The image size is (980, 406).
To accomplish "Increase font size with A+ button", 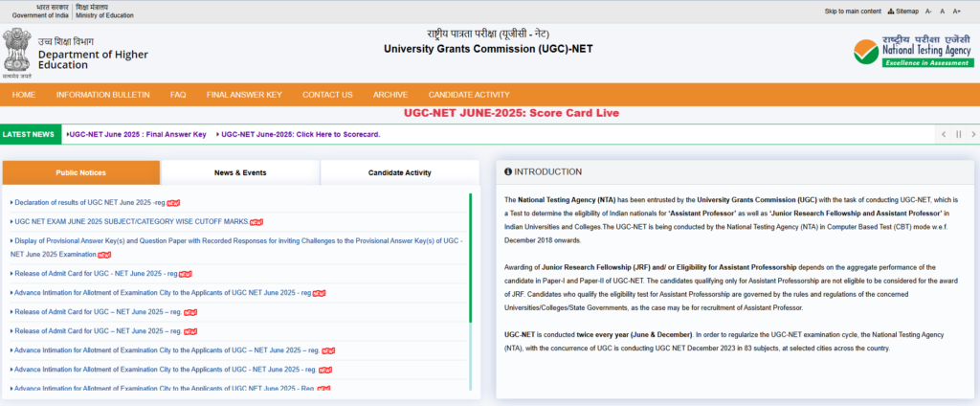I will (957, 11).
